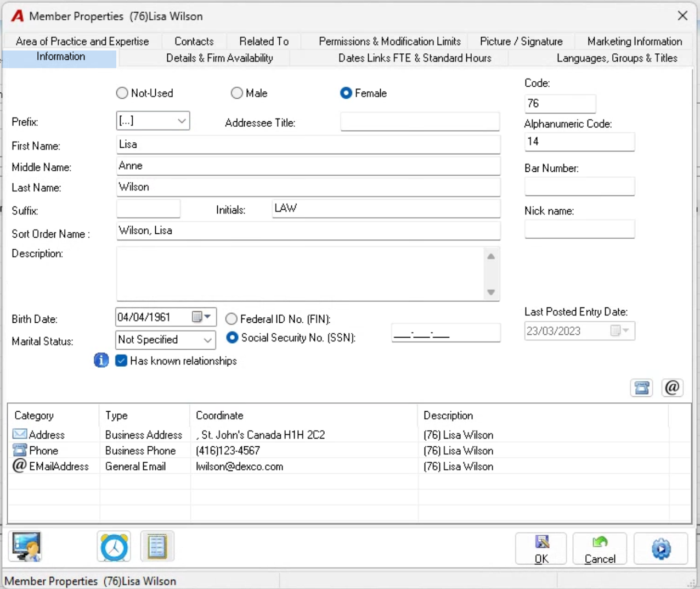Screen dimensions: 700x589
Task: Switch to Languages, Groups & Titles tab
Action: [617, 58]
